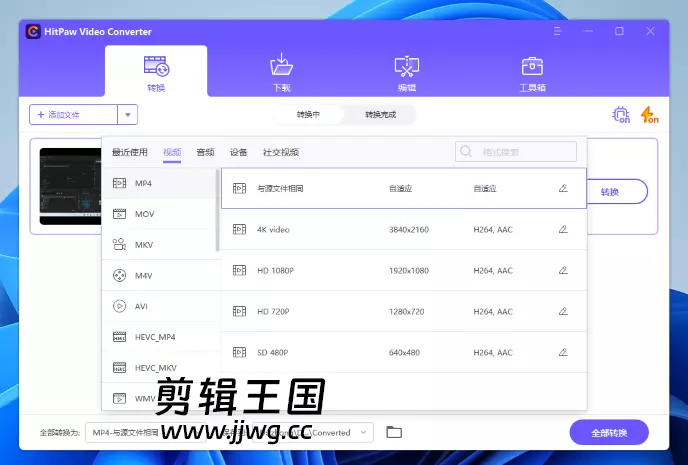Screen dimensions: 688x465
Task: Show the 转换中 list
Action: coord(308,114)
